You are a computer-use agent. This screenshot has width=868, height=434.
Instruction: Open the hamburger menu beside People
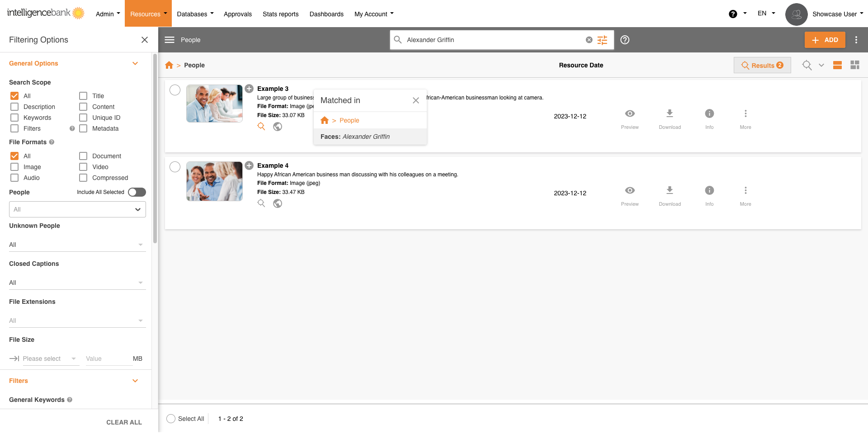click(170, 40)
